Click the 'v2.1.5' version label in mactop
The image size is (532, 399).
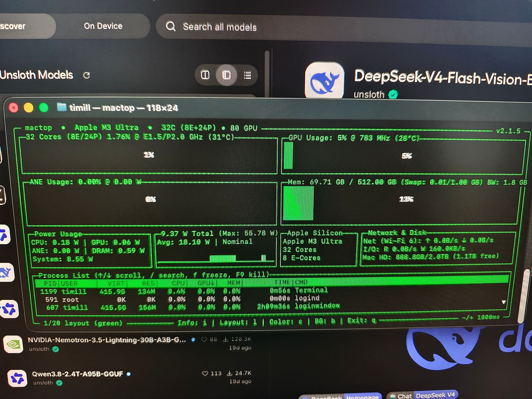[x=508, y=131]
